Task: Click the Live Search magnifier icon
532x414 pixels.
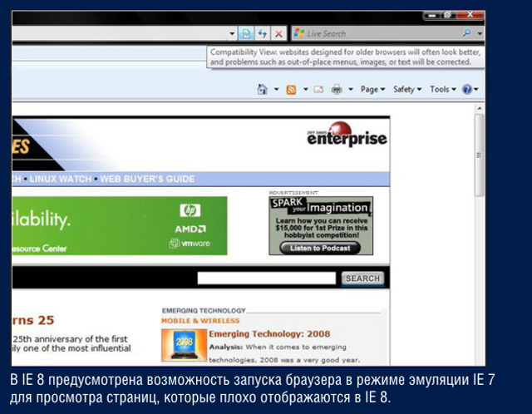Action: click(467, 33)
